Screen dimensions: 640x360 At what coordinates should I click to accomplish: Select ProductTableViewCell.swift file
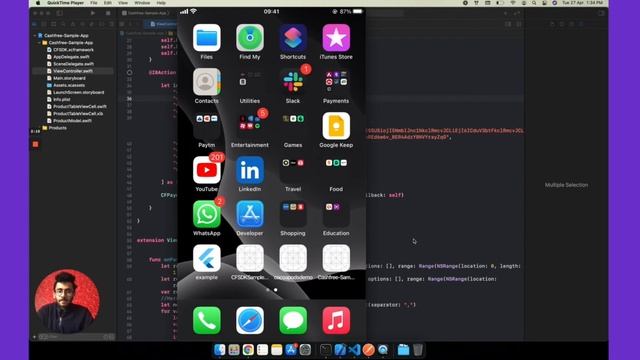[80, 107]
